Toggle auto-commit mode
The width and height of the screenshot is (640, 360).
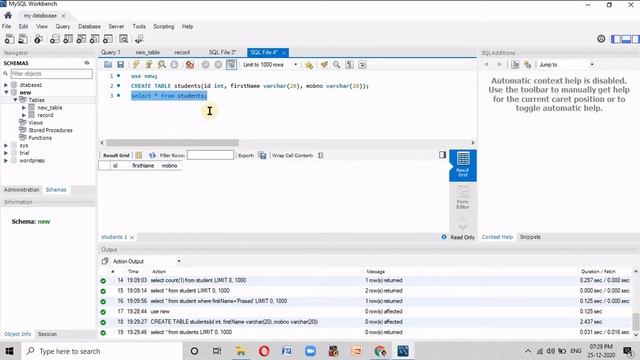pyautogui.click(x=231, y=64)
